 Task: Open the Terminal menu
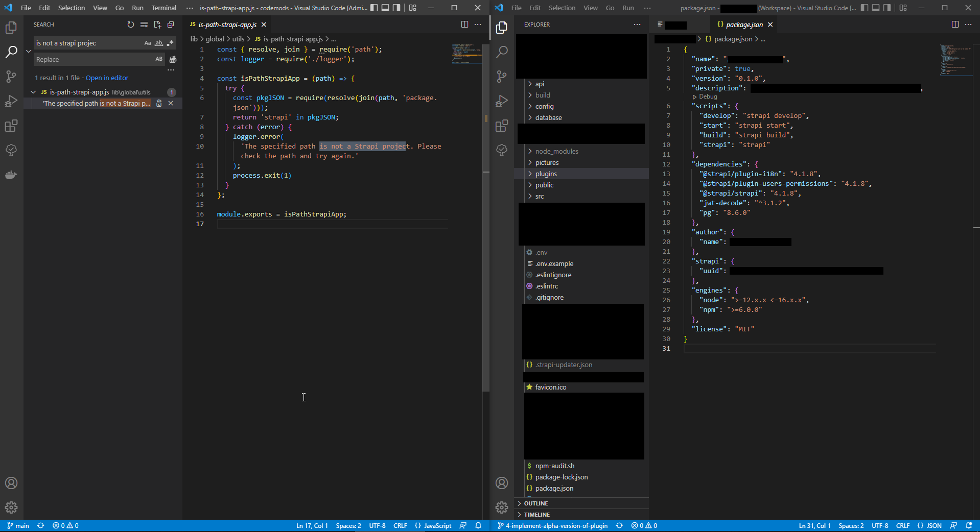tap(164, 8)
